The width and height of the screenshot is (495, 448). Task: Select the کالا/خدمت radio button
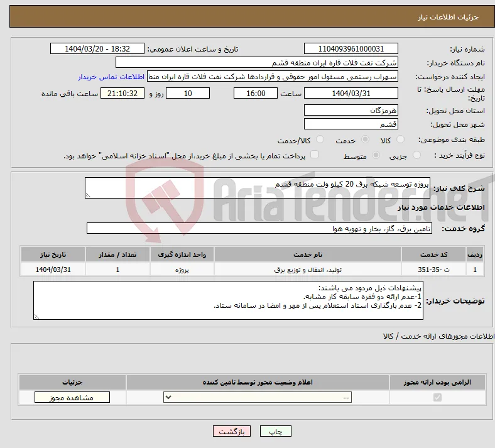tap(320, 139)
